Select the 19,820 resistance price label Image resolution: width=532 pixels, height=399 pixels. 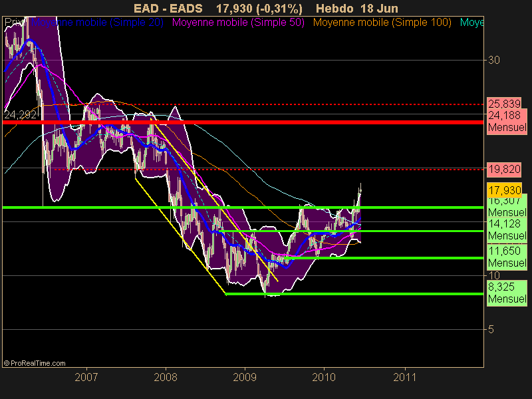point(504,170)
